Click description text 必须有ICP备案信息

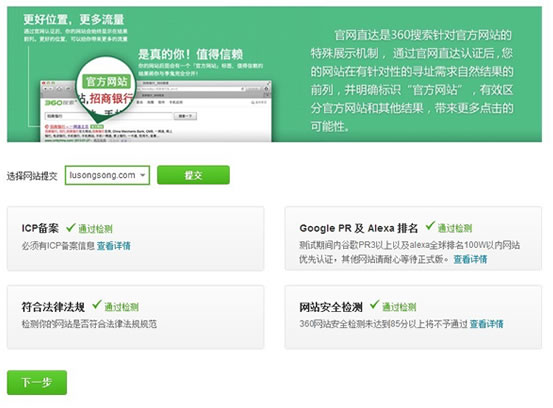pos(58,246)
